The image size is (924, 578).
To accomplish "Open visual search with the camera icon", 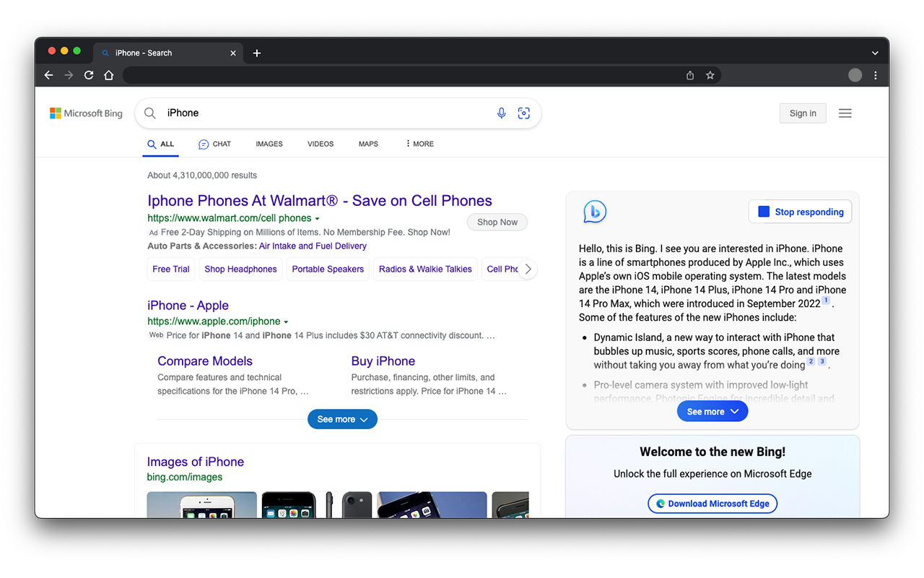I will click(x=523, y=113).
